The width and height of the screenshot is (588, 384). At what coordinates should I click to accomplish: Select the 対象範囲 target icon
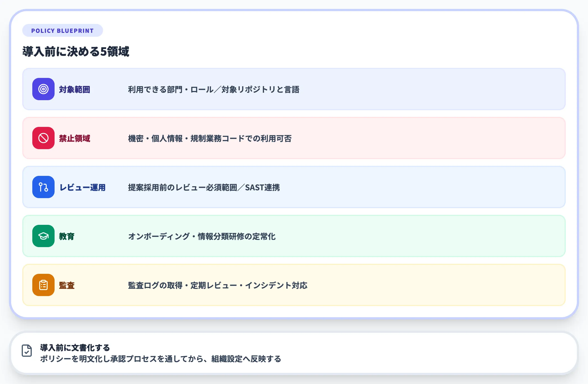coord(43,90)
